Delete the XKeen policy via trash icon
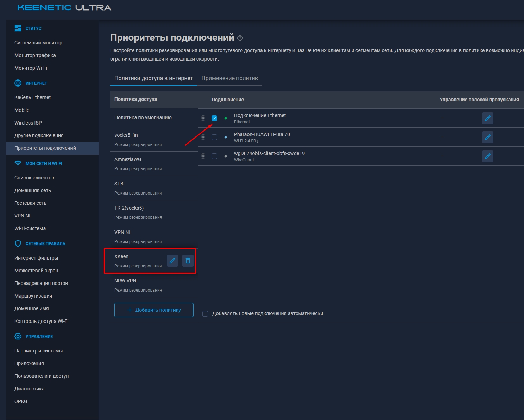 [188, 260]
